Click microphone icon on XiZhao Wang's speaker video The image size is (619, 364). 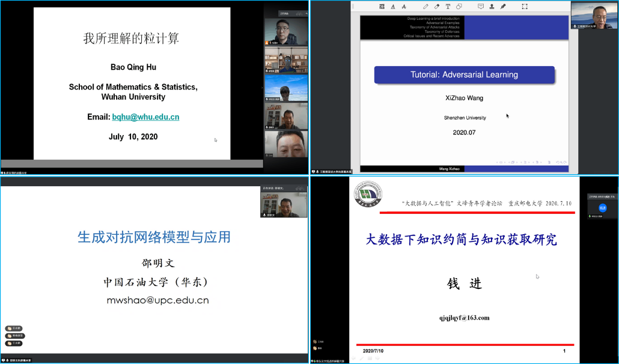coord(575,26)
